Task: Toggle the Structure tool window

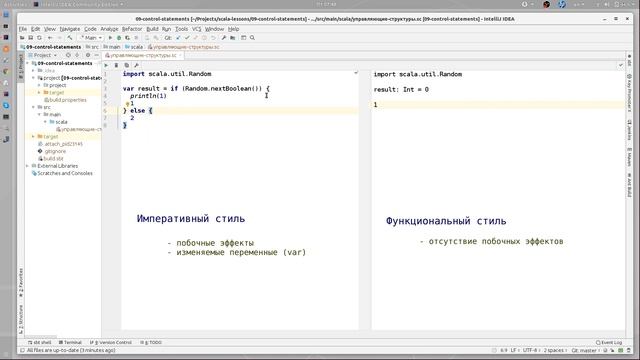Action: click(21, 319)
